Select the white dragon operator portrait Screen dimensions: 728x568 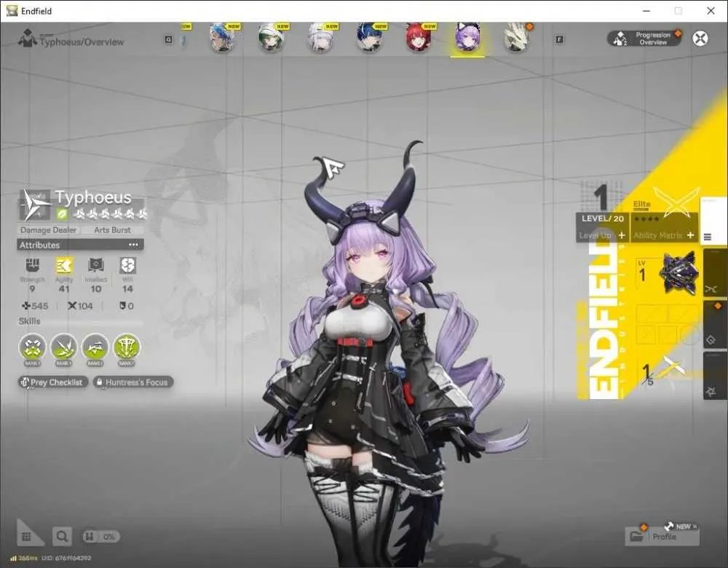517,38
